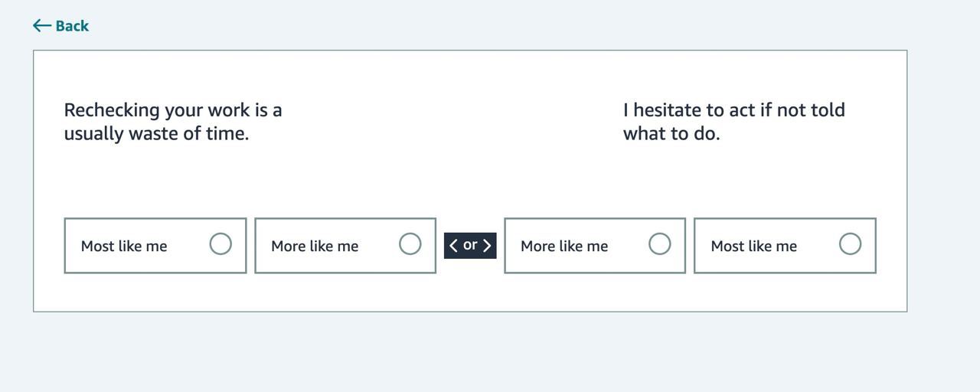Strongly choose rechecking is wasteful as most like me
The width and height of the screenshot is (980, 392).
155,246
